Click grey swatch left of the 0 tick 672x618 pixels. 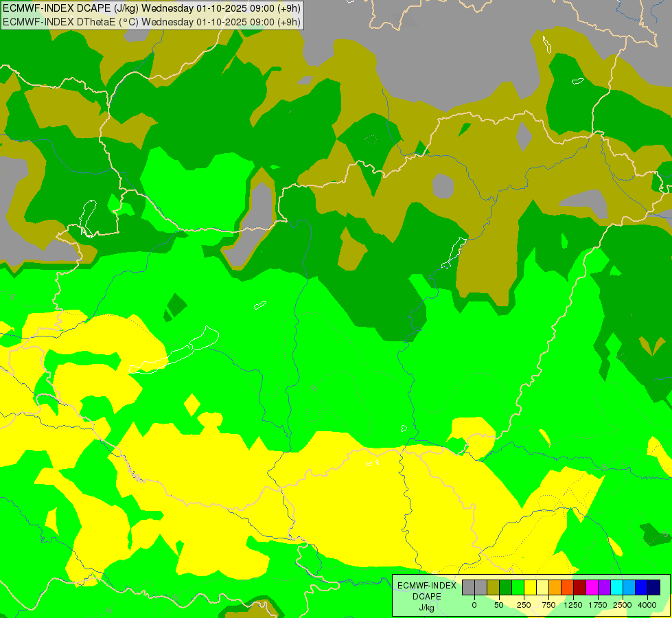click(x=468, y=587)
